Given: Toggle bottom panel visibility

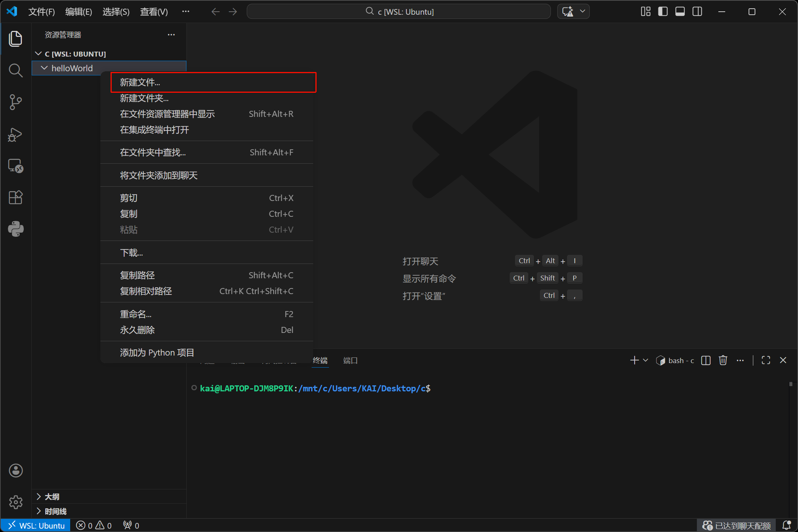Looking at the screenshot, I should [680, 12].
